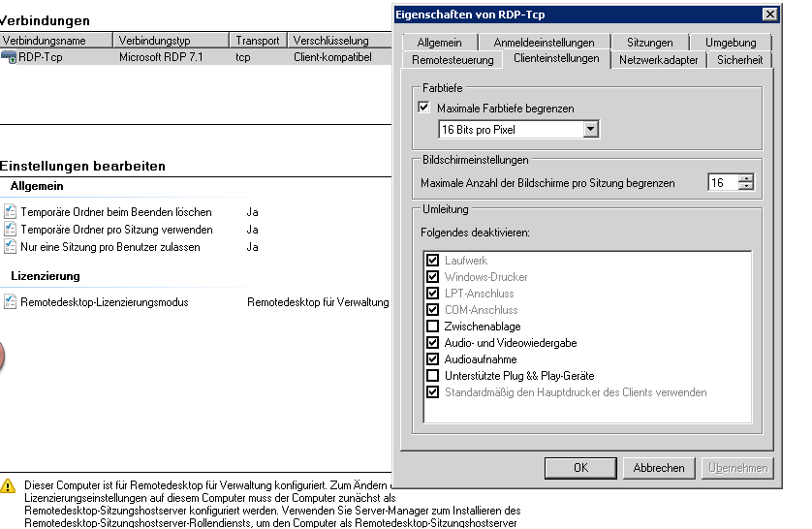Select Temporäre Ordner pro Sitzung verwenden setting

click(x=116, y=230)
